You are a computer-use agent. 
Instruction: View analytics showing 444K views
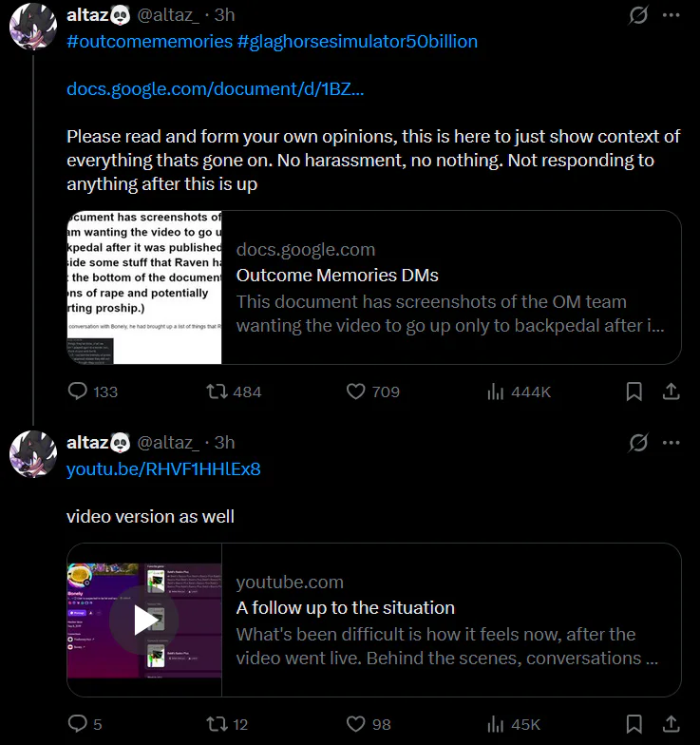(x=495, y=392)
